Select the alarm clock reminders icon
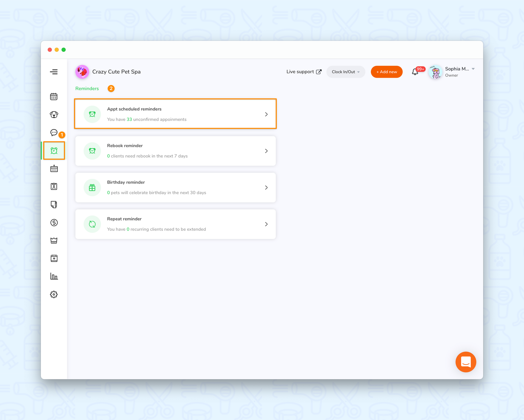Viewport: 524px width, 420px height. (x=54, y=151)
